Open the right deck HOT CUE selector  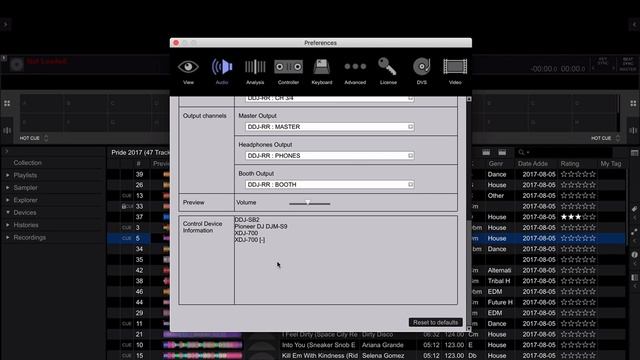(605, 138)
